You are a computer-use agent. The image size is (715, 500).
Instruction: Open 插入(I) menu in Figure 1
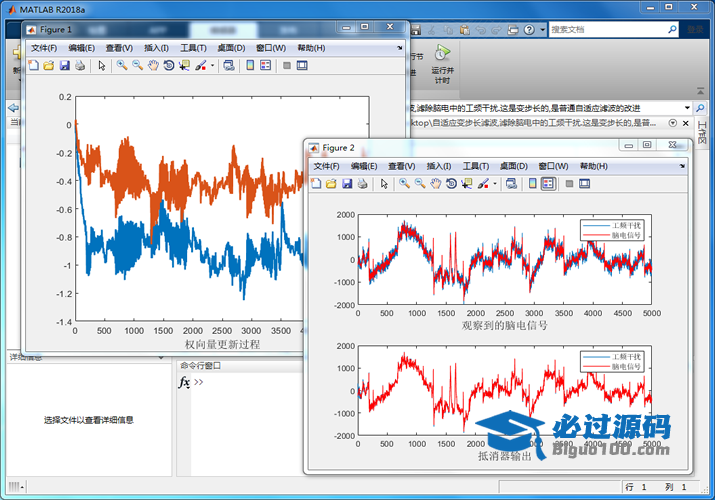156,48
